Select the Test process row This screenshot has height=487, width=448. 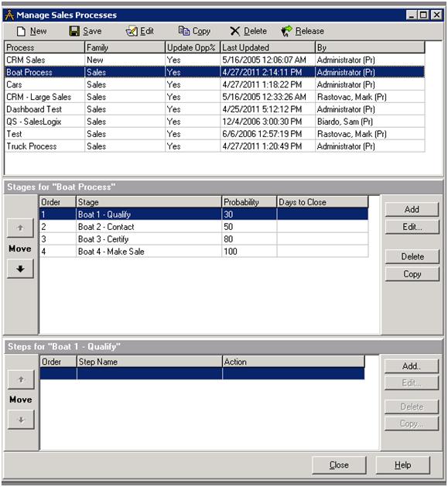click(214, 134)
